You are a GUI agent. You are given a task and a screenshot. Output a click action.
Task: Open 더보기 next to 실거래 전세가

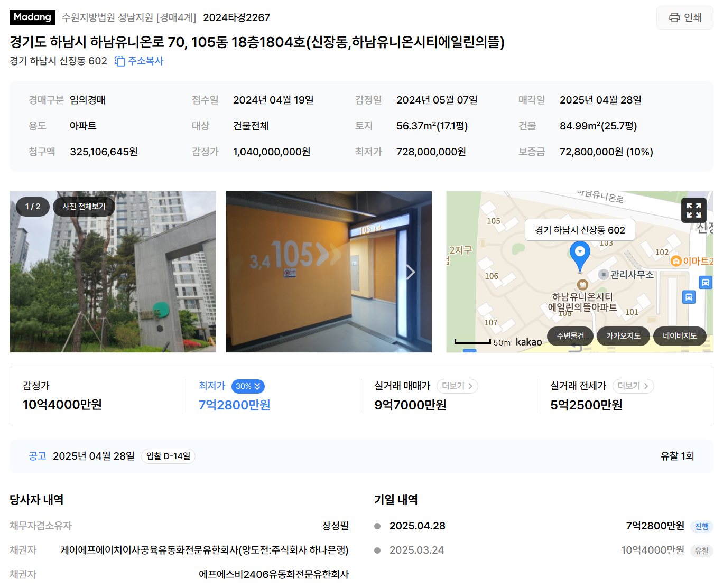click(633, 386)
